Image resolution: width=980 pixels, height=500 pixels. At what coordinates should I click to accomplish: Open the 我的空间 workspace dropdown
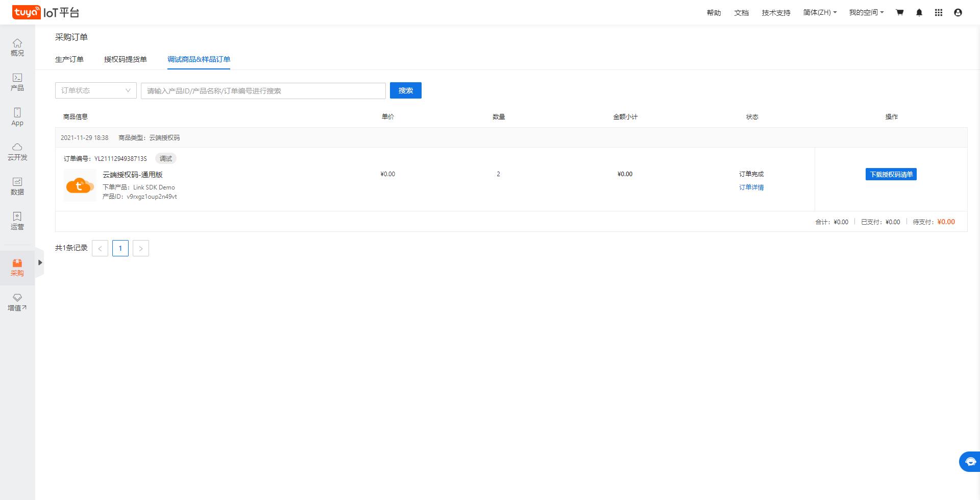click(x=866, y=12)
